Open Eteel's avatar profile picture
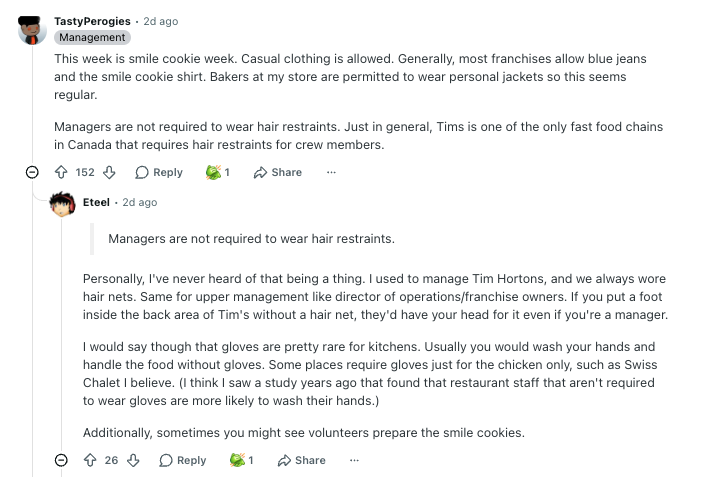This screenshot has height=477, width=709. click(62, 203)
